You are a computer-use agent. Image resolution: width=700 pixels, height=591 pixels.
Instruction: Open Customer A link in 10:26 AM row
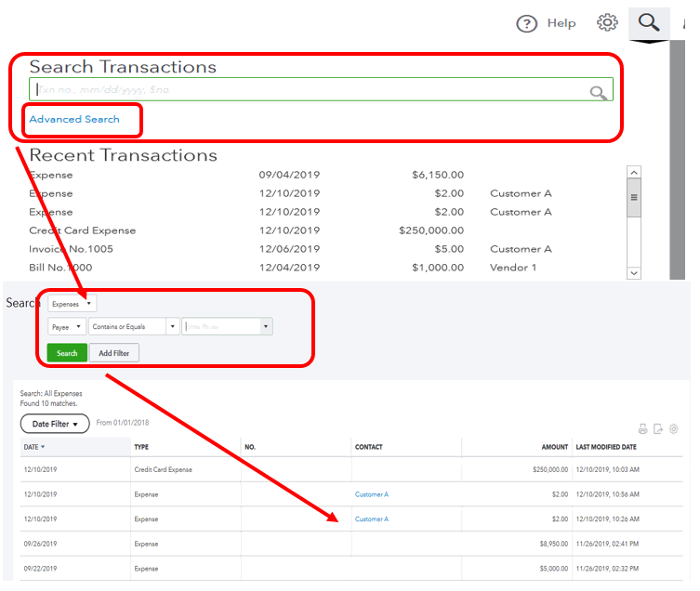(372, 519)
